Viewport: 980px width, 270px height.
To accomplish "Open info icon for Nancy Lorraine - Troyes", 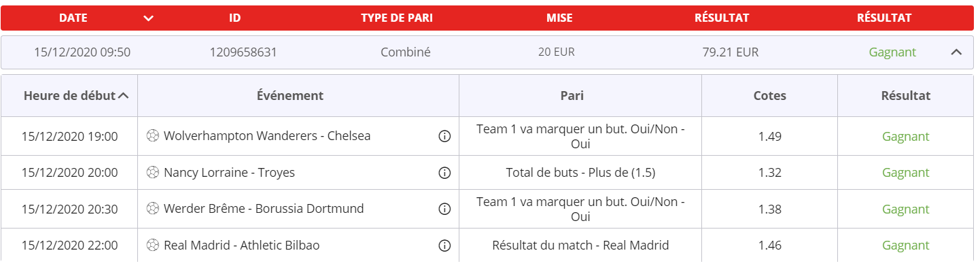I will click(445, 173).
